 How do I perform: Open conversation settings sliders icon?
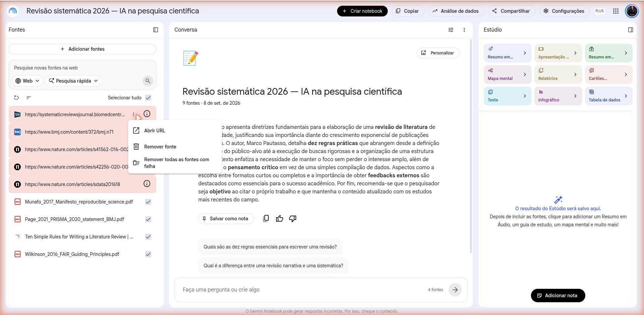point(451,30)
